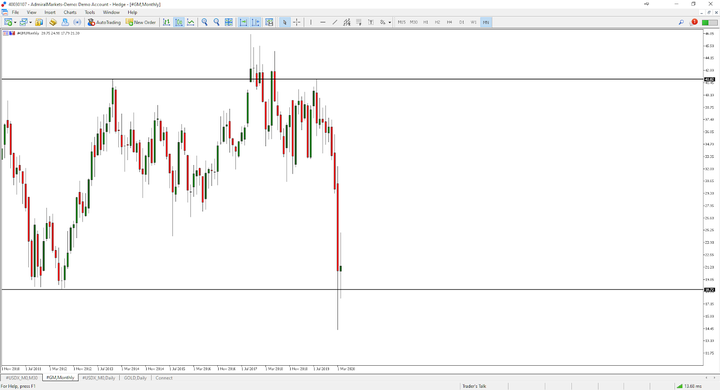This screenshot has height=390, width=720.
Task: Set timeframe to H4
Action: click(x=450, y=22)
